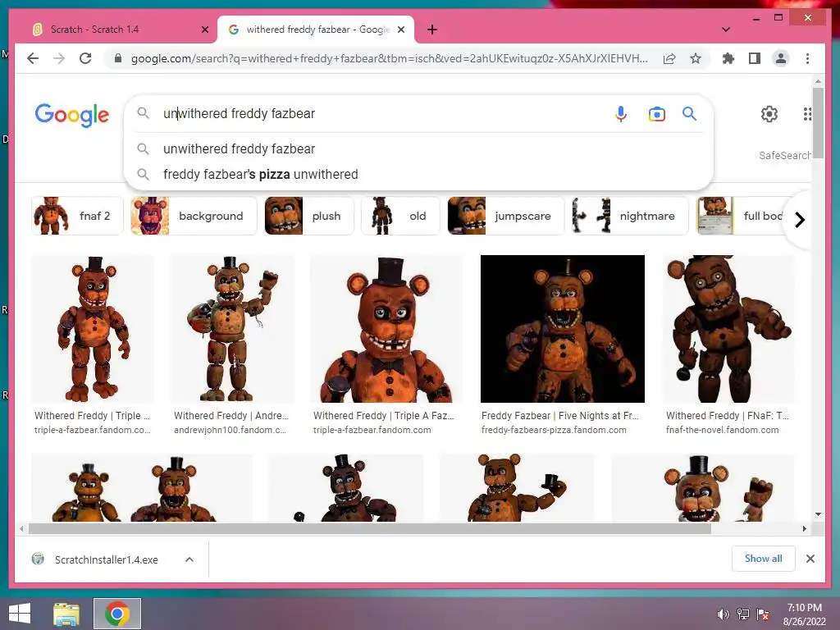
Task: Open the freddy-fazbears-pizza.fandom.com source link
Action: (x=554, y=430)
